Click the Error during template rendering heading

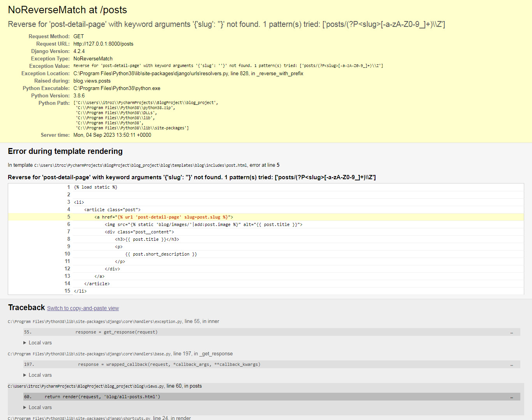coord(65,151)
